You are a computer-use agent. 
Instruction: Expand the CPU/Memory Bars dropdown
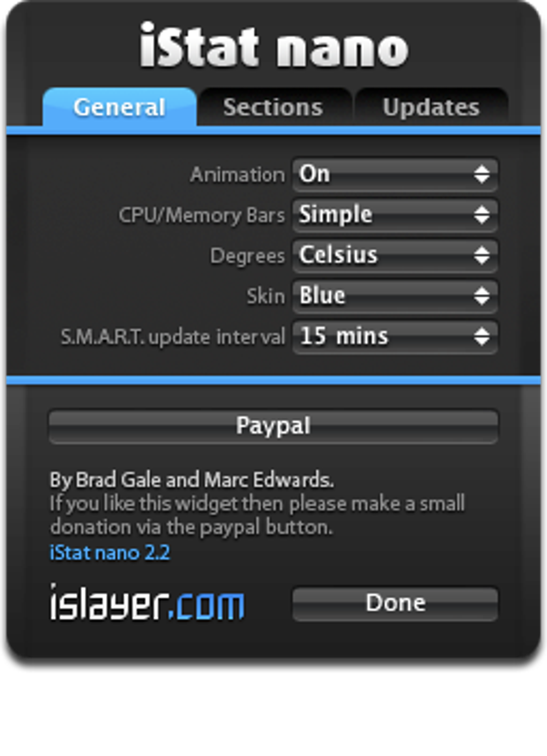395,215
